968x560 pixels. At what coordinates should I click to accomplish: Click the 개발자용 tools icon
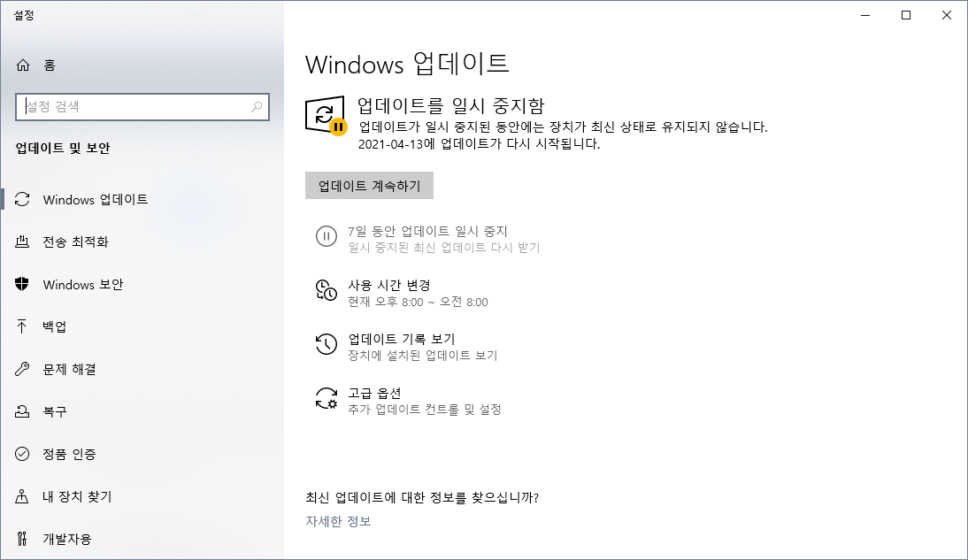point(22,539)
